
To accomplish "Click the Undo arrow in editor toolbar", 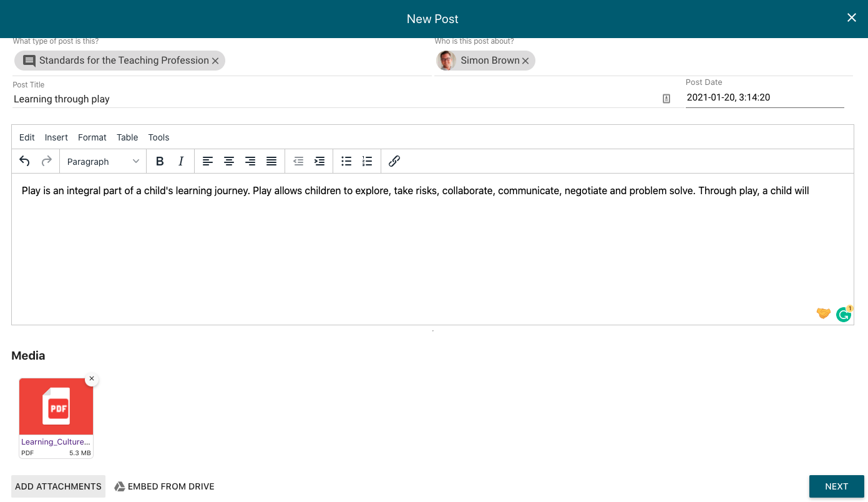I will pyautogui.click(x=24, y=161).
